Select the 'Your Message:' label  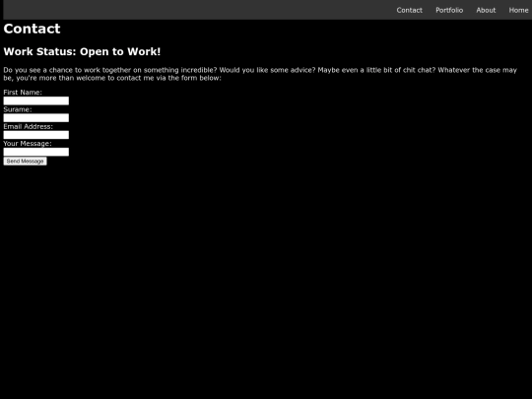click(x=28, y=143)
